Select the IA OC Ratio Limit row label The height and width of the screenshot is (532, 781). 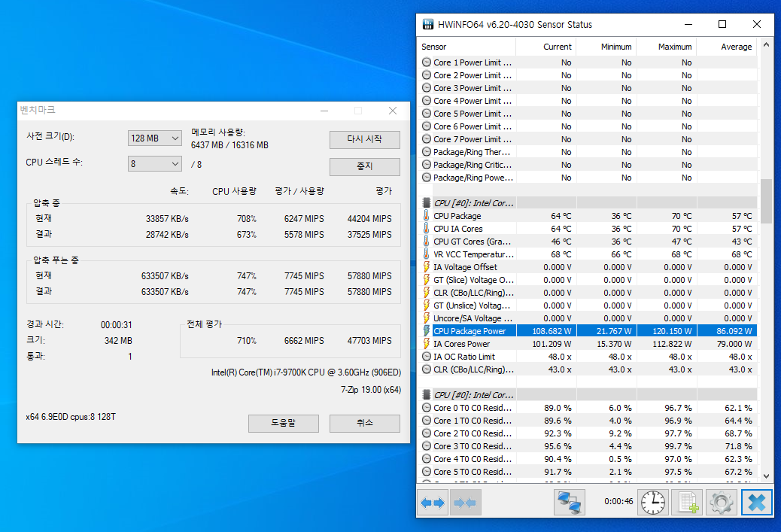click(x=464, y=357)
